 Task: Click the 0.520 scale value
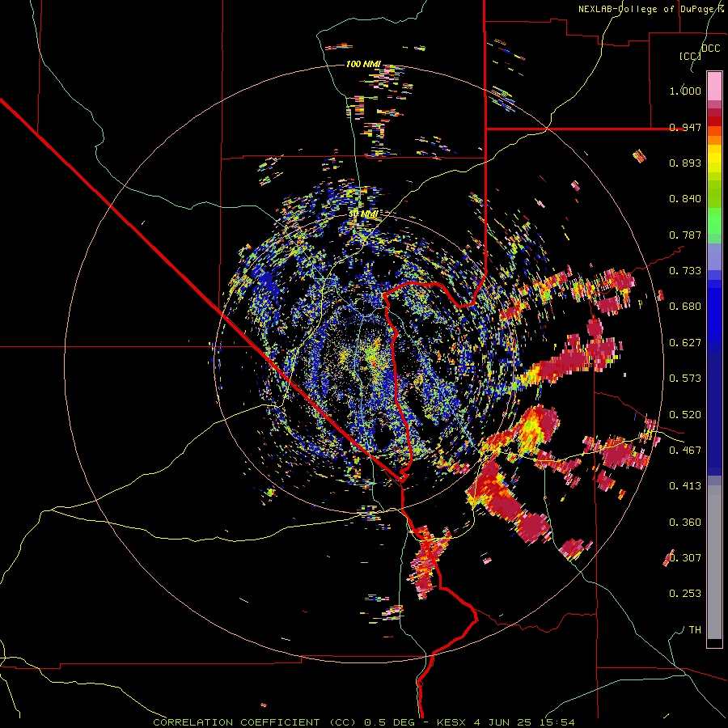tap(685, 415)
